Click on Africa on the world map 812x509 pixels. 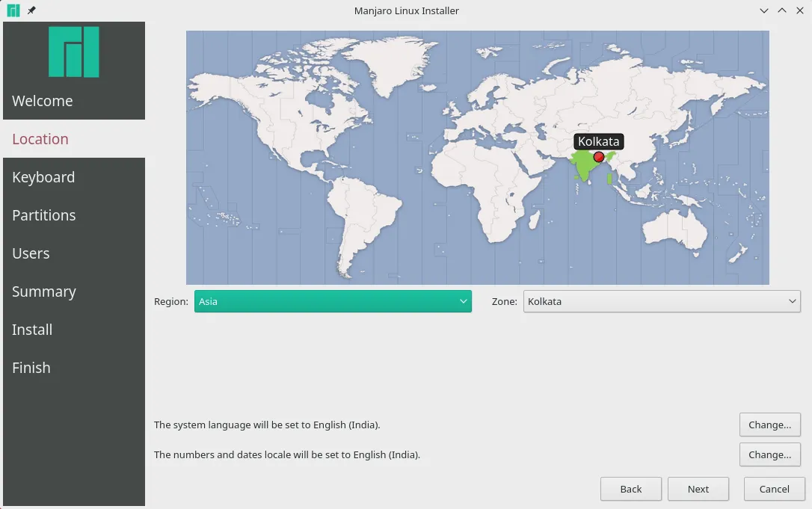(x=487, y=191)
